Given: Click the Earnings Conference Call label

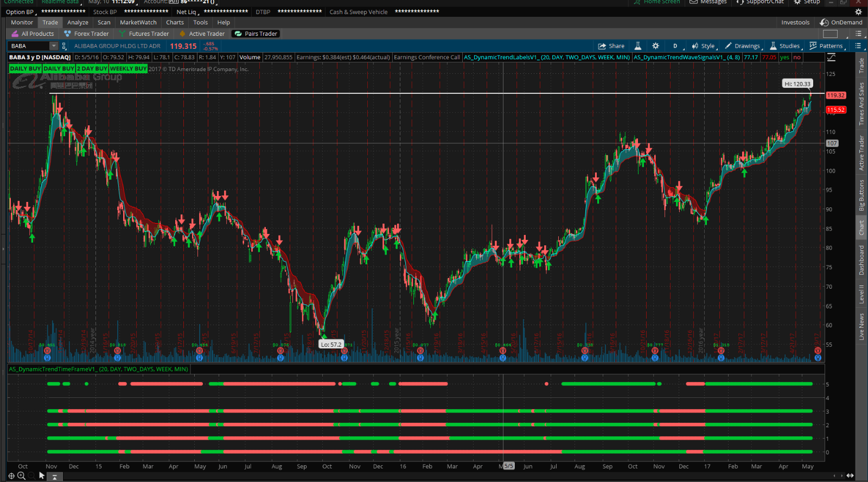Looking at the screenshot, I should (426, 57).
